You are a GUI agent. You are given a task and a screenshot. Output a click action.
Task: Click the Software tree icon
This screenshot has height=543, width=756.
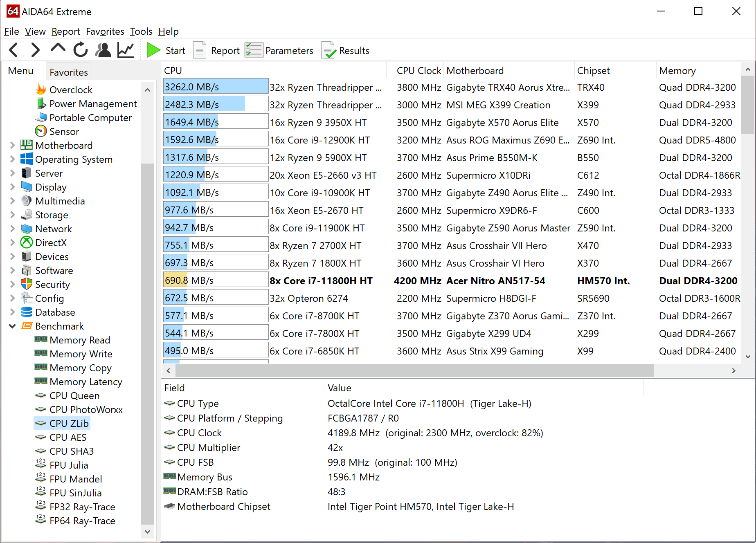point(27,270)
